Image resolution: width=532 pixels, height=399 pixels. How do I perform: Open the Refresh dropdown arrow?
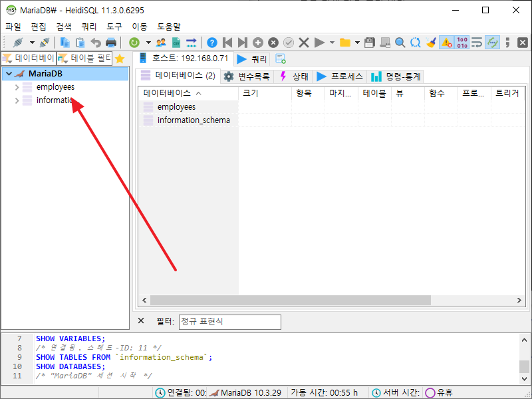click(148, 43)
